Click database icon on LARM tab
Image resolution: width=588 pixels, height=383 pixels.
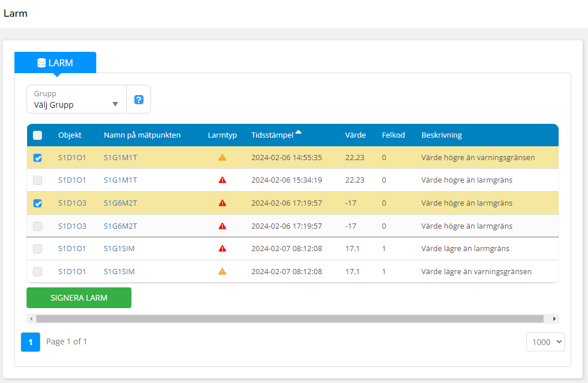(x=42, y=63)
